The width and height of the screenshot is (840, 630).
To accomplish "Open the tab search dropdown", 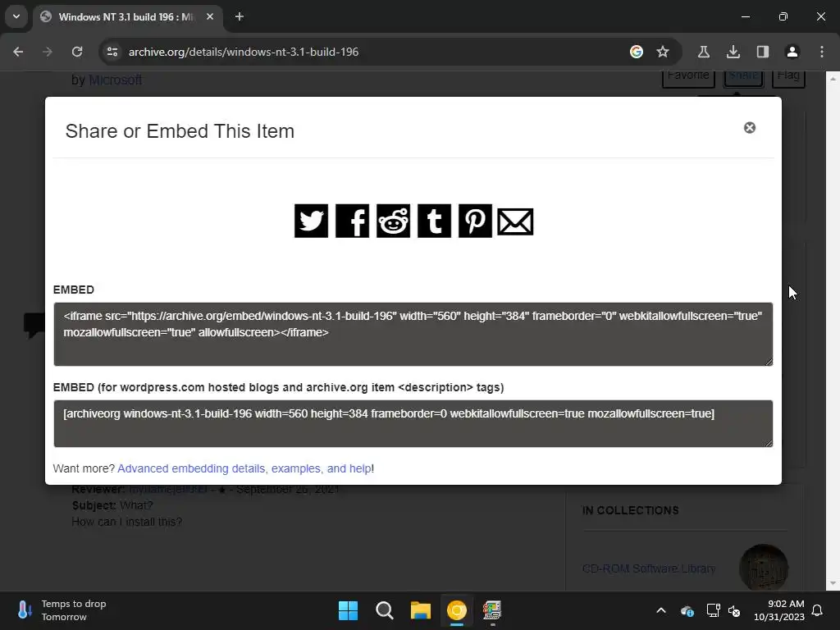I will 16,16.
